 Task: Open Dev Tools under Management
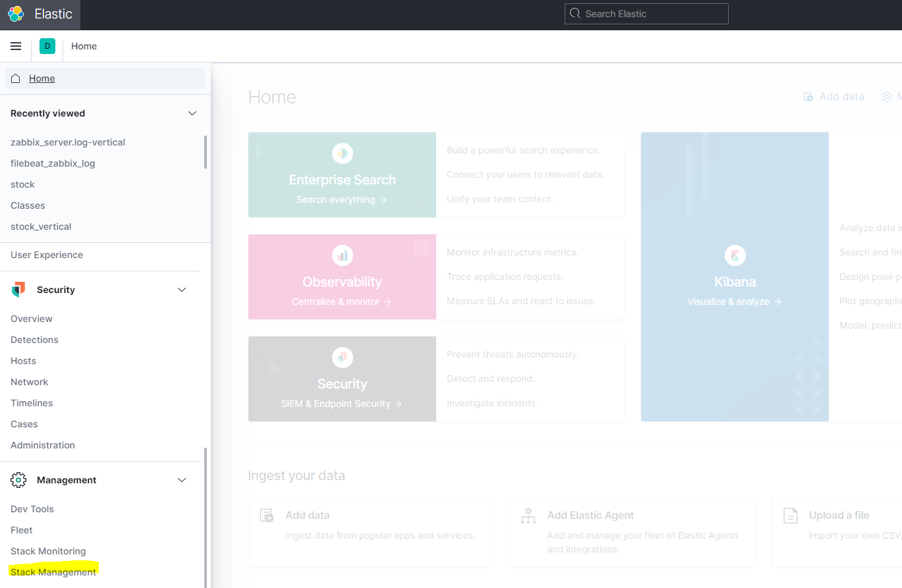[x=32, y=509]
